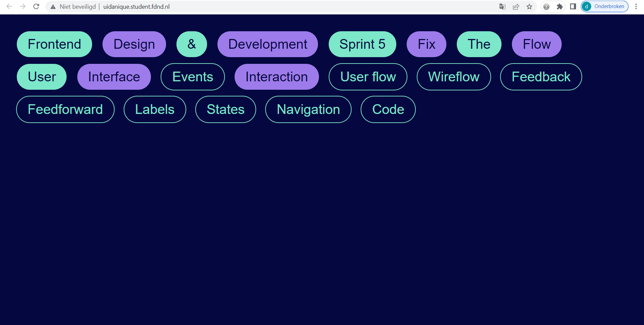Click the 'Onderbroken' profile button
644x325 pixels.
tap(604, 6)
